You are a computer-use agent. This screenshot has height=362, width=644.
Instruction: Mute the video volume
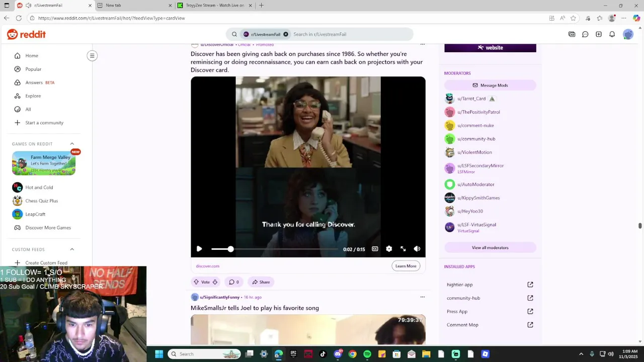(417, 249)
